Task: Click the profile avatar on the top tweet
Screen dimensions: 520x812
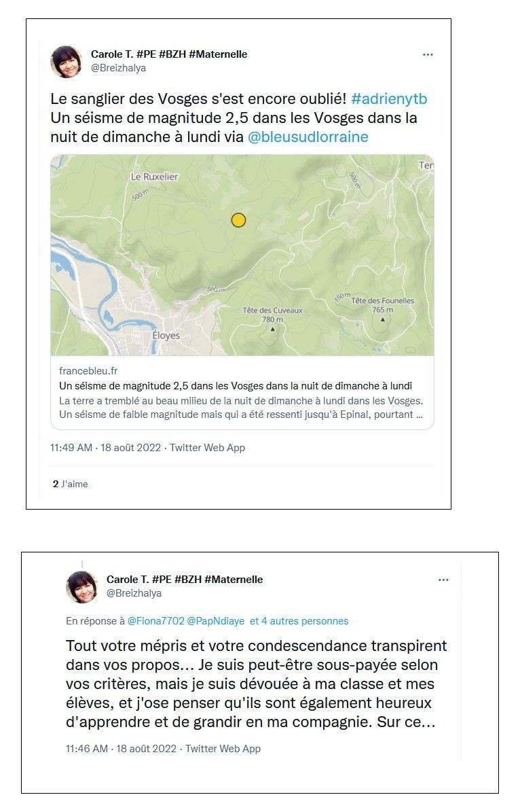Action: tap(67, 62)
